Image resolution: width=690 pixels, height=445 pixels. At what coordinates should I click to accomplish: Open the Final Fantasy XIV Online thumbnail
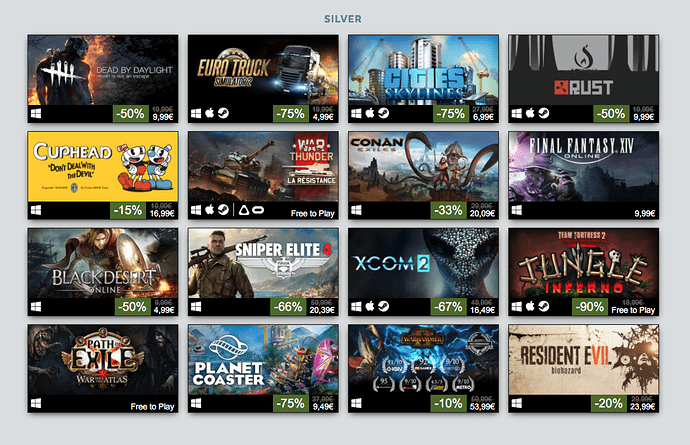pyautogui.click(x=584, y=167)
